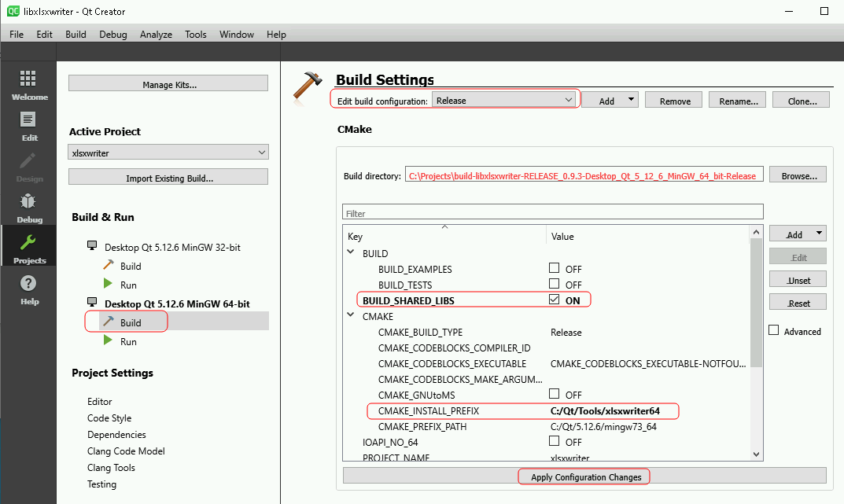Click green Run arrow under 64-bit kit
Screen dimensions: 844x504
click(108, 340)
